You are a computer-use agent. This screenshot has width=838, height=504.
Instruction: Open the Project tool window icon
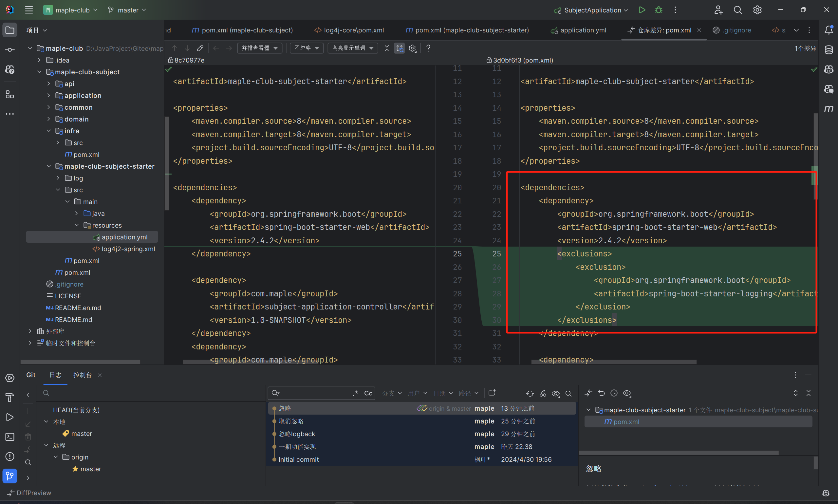[10, 30]
